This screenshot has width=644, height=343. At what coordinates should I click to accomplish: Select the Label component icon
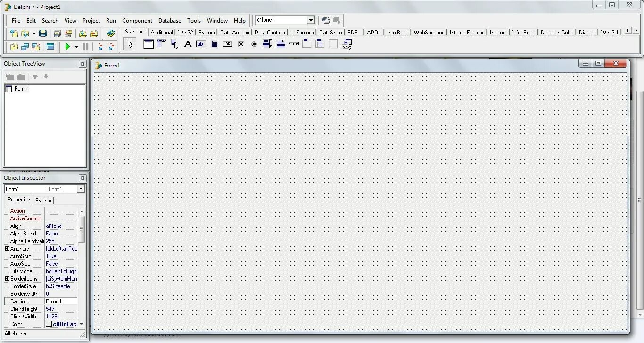point(188,44)
